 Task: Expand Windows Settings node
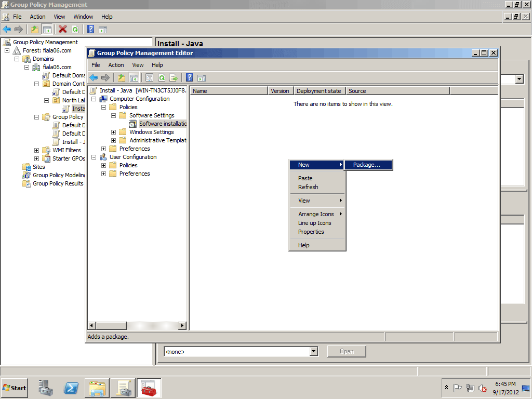114,132
